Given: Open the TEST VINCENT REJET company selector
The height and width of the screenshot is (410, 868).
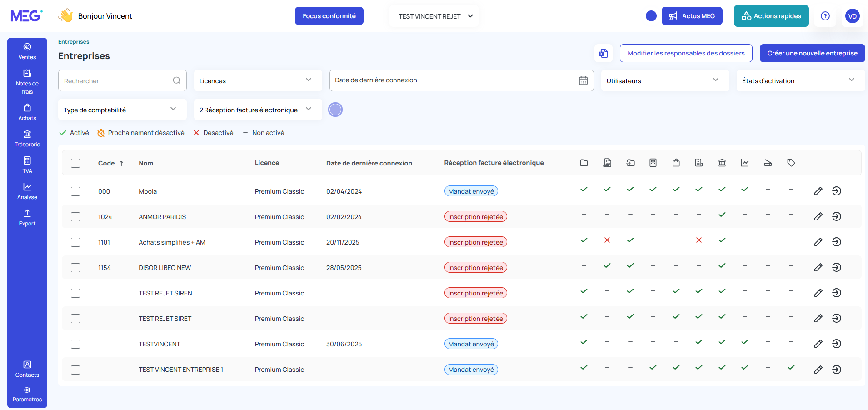Looking at the screenshot, I should tap(434, 16).
